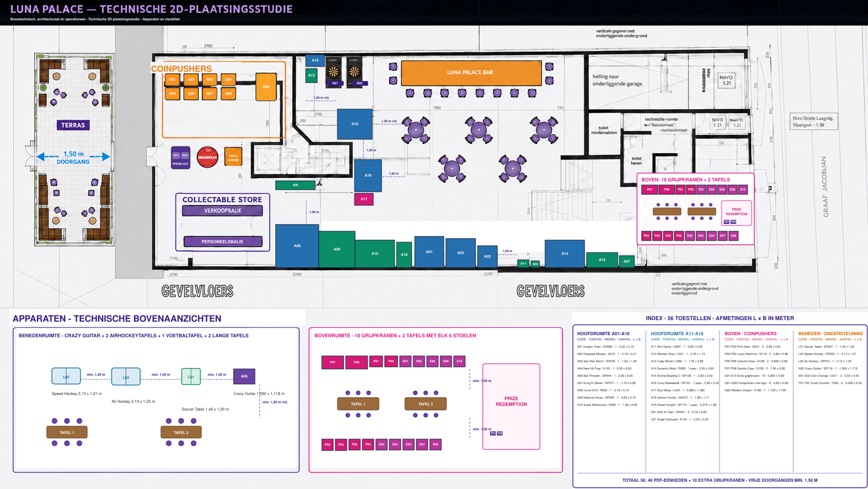Viewport: 868px width, 489px height.
Task: Click the large Q09 coinpusher block
Action: coord(266,87)
